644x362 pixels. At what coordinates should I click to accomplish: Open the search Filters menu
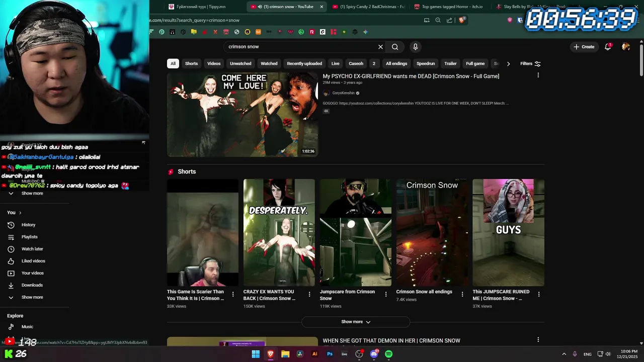click(x=530, y=64)
